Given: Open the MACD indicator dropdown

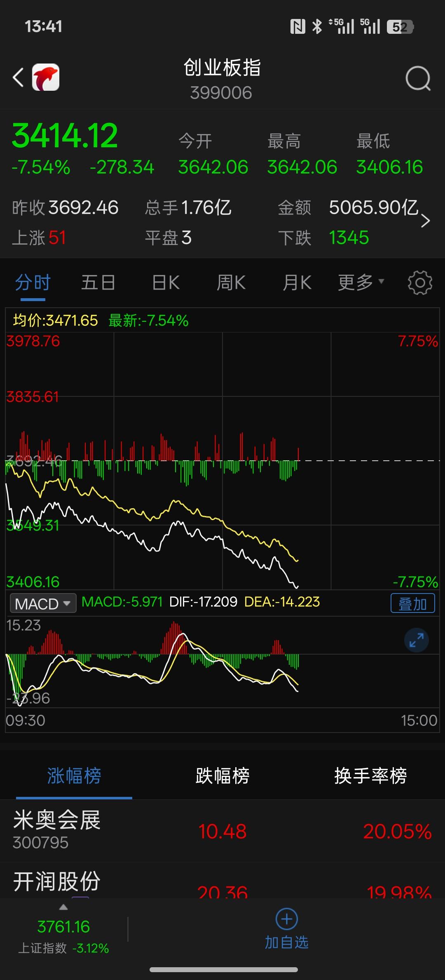Looking at the screenshot, I should (43, 604).
